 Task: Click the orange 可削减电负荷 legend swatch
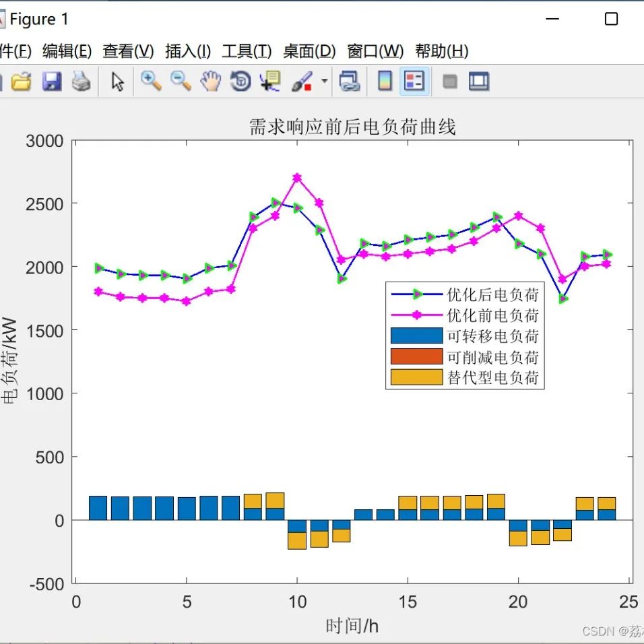coord(416,356)
